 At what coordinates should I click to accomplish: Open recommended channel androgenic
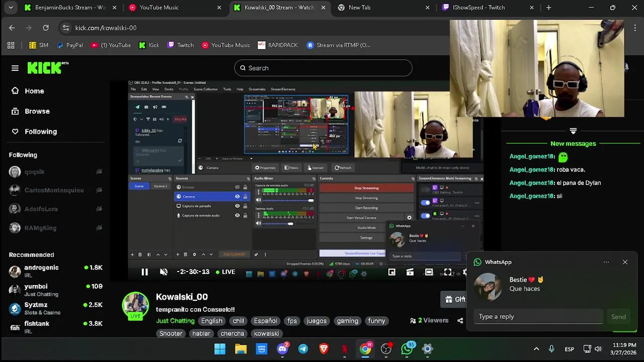tap(55, 271)
